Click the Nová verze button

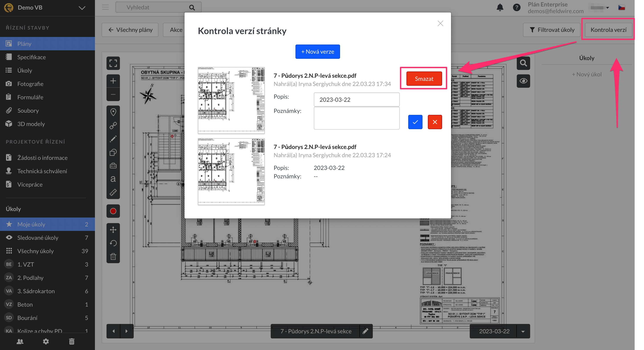coord(318,52)
